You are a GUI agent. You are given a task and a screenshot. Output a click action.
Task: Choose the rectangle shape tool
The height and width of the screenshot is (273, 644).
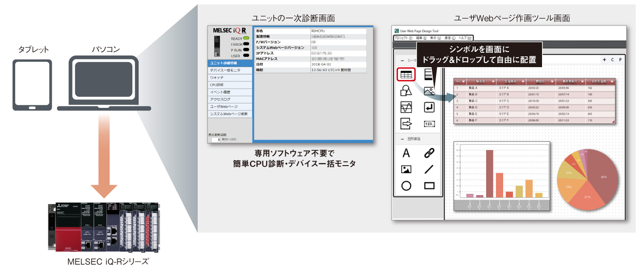(429, 186)
